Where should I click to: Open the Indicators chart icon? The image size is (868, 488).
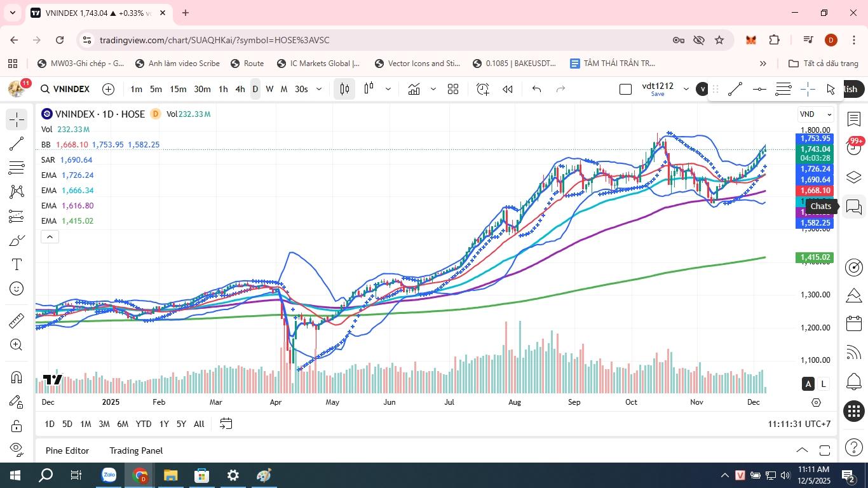(x=414, y=90)
